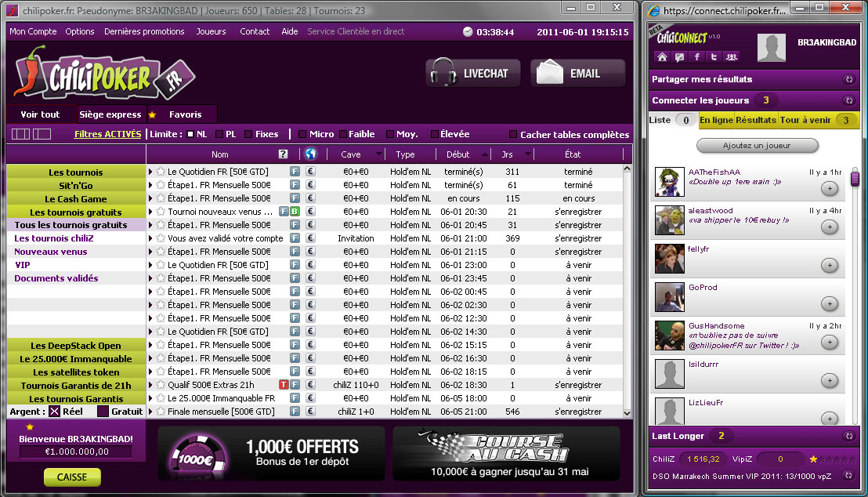Open the friends group icon in ChiliConnect
The height and width of the screenshot is (497, 868).
(731, 56)
